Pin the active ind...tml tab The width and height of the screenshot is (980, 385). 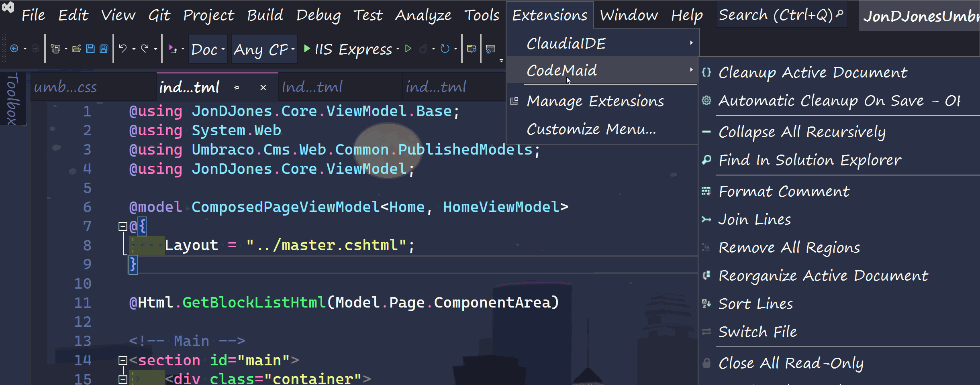click(x=236, y=88)
